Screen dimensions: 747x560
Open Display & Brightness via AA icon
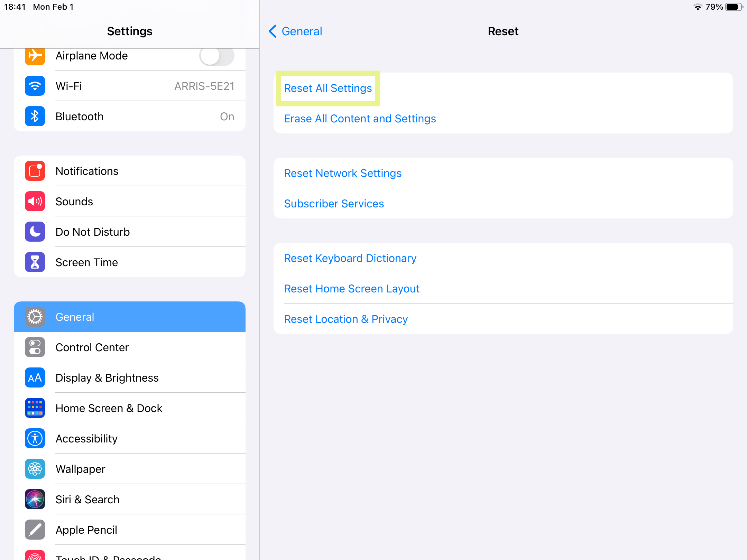[x=35, y=377]
